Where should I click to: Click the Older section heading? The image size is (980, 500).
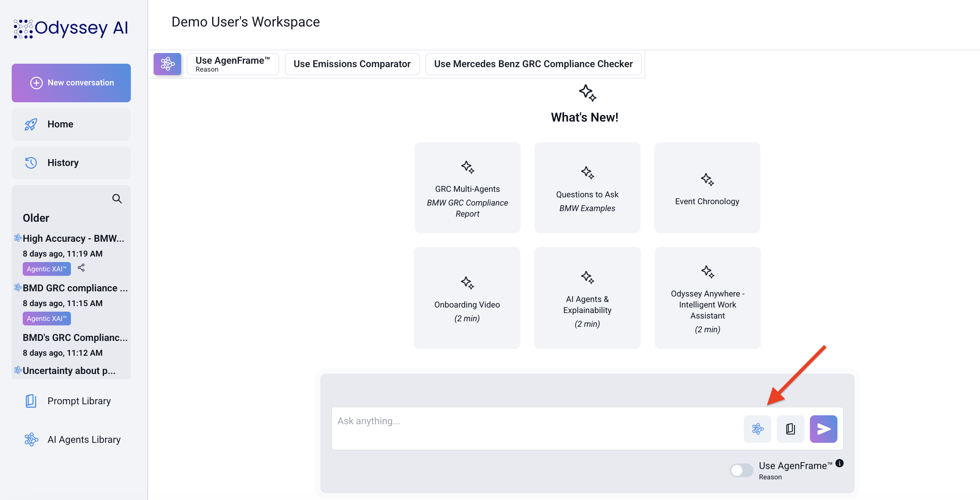(x=36, y=218)
